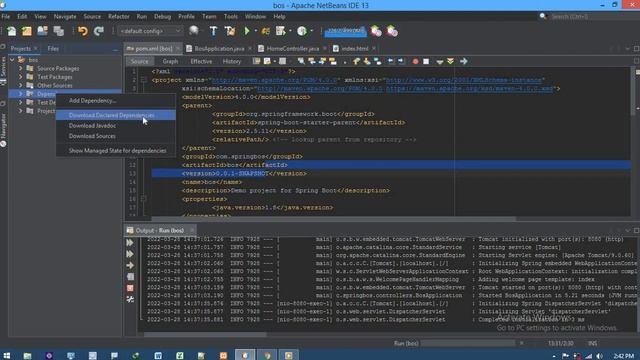Expand the Other Sources node

pyautogui.click(x=20, y=85)
